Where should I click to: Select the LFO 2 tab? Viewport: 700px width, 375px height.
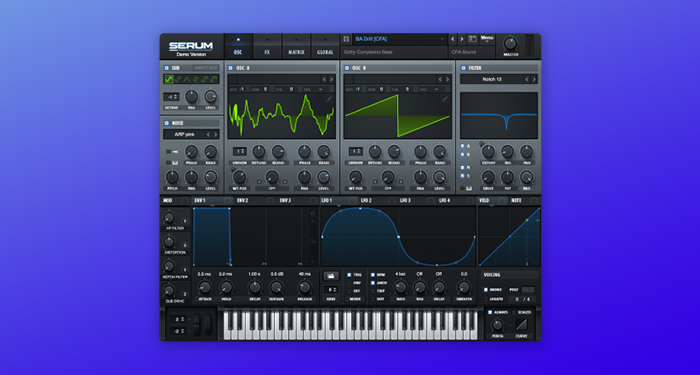point(366,201)
